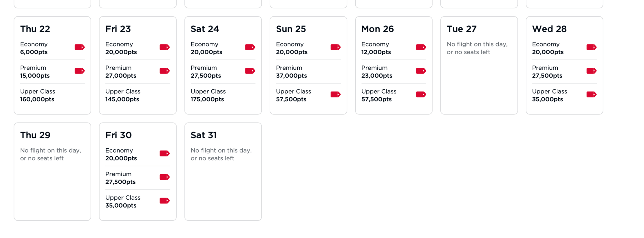Select the tag icon for Fri 23 Economy
Viewport: 644px width, 238px height.
point(165,47)
